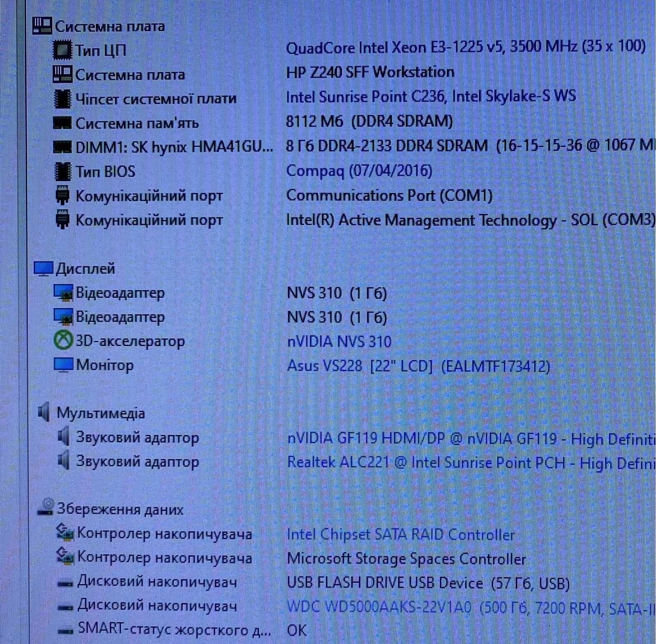Select the second NVS 310 (1 Гб) value
This screenshot has height=644, width=656.
(x=337, y=317)
